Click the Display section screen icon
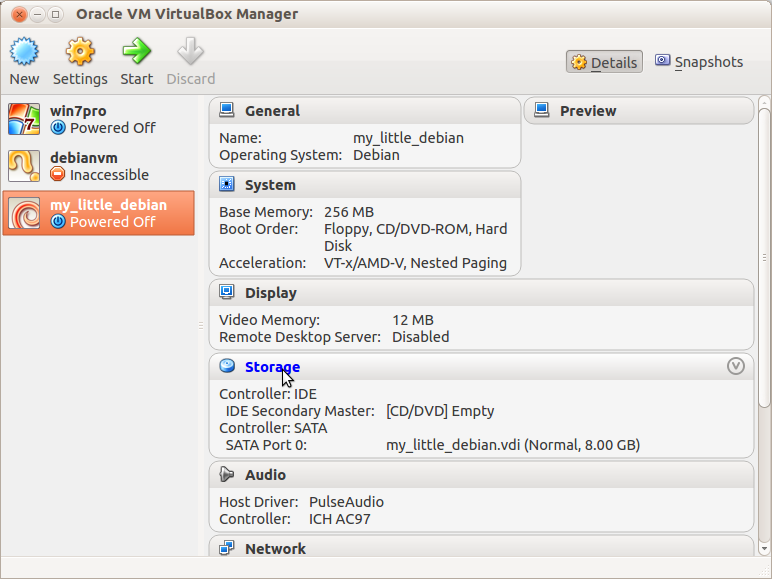Viewport: 772px width, 579px height. click(226, 292)
